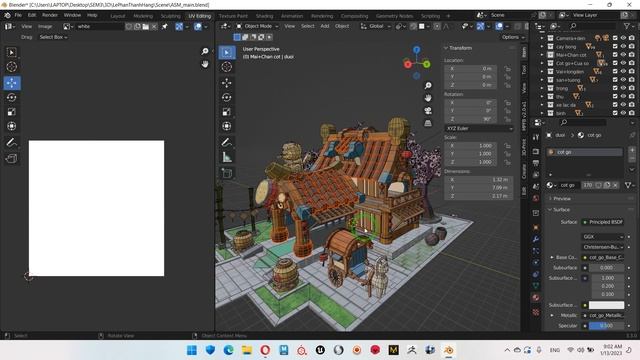Image resolution: width=640 pixels, height=360 pixels.
Task: Hide the Mai+Chan cot collection in viewport
Action: [623, 55]
